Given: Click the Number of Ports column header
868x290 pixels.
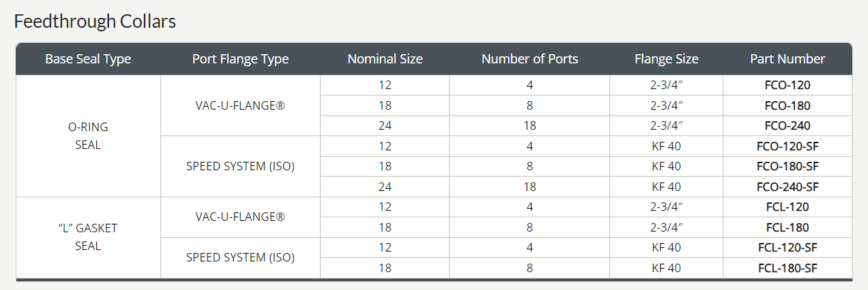Looking at the screenshot, I should point(529,59).
